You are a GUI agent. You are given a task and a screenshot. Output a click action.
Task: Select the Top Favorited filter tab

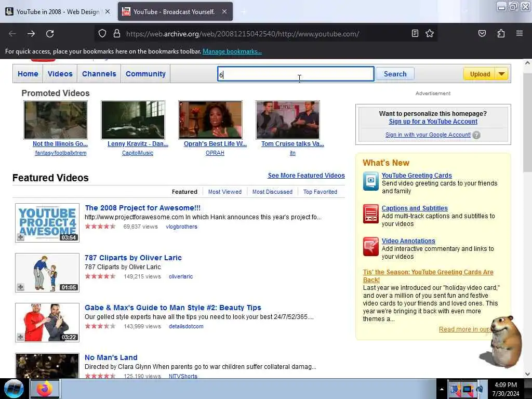tap(320, 192)
